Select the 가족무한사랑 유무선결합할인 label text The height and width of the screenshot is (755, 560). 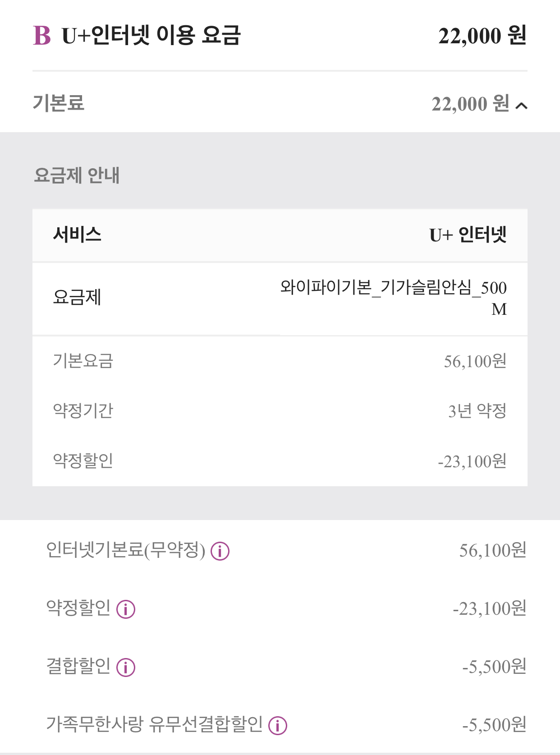[154, 724]
